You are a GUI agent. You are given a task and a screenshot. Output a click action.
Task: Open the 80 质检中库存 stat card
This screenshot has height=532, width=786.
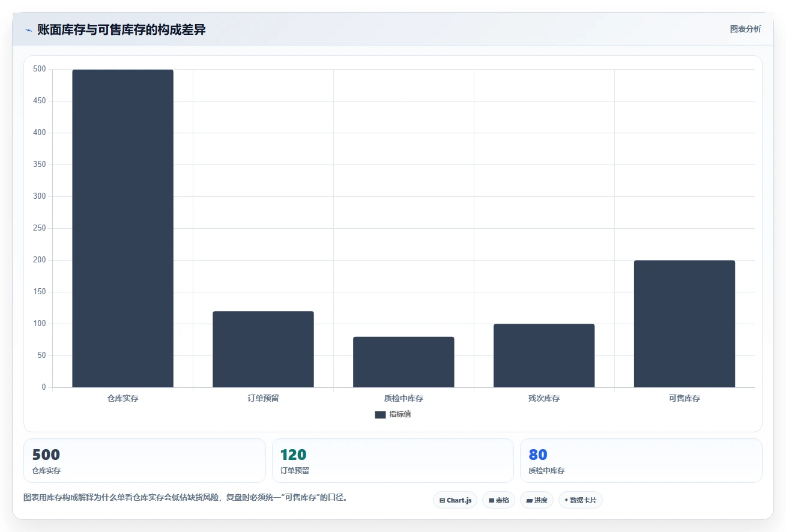tap(641, 461)
